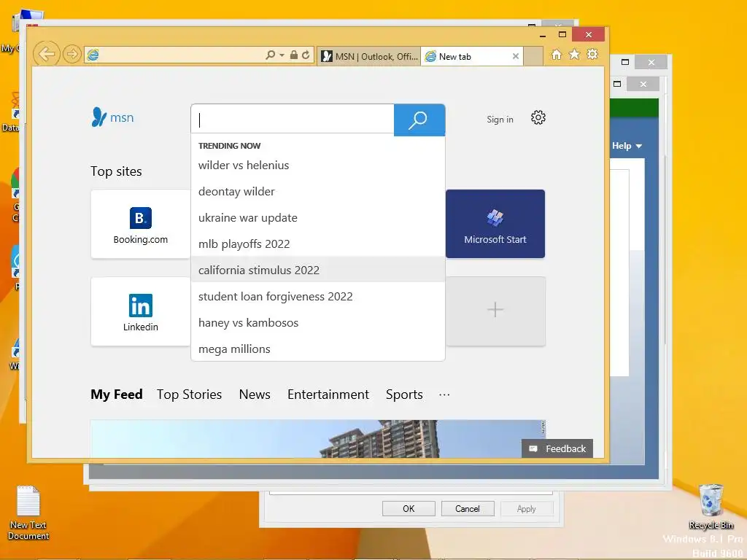Image resolution: width=747 pixels, height=560 pixels.
Task: Switch to My Feed section
Action: [117, 394]
